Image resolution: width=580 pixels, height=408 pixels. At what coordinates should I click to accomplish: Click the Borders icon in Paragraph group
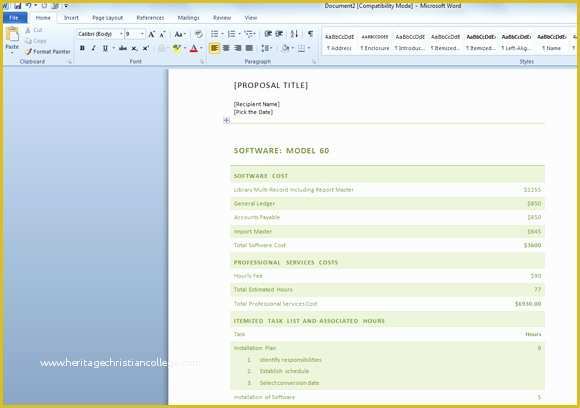point(301,48)
